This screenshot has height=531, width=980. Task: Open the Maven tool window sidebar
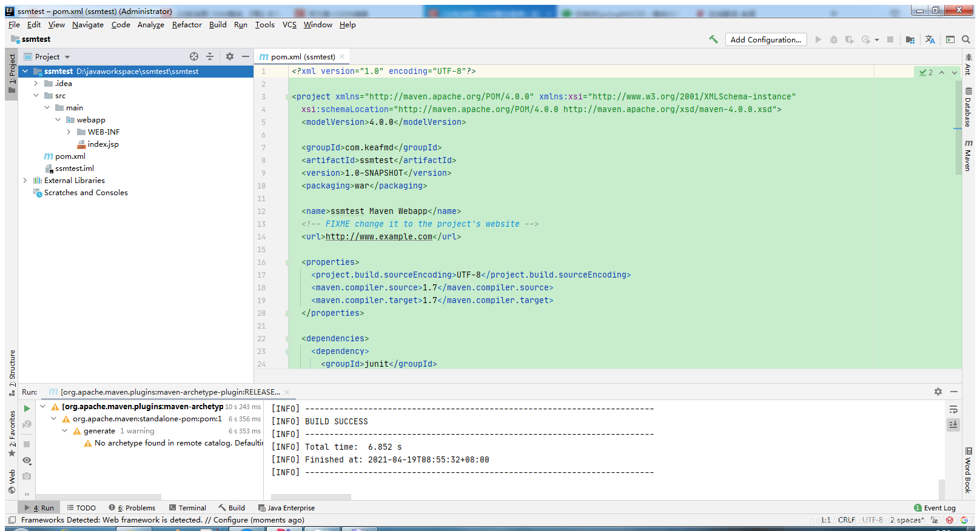pyautogui.click(x=968, y=155)
